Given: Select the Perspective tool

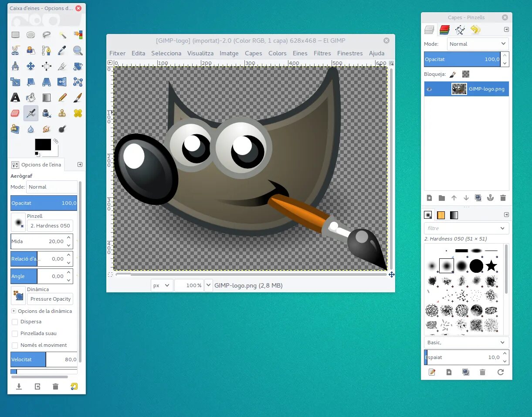Looking at the screenshot, I should click(x=47, y=82).
